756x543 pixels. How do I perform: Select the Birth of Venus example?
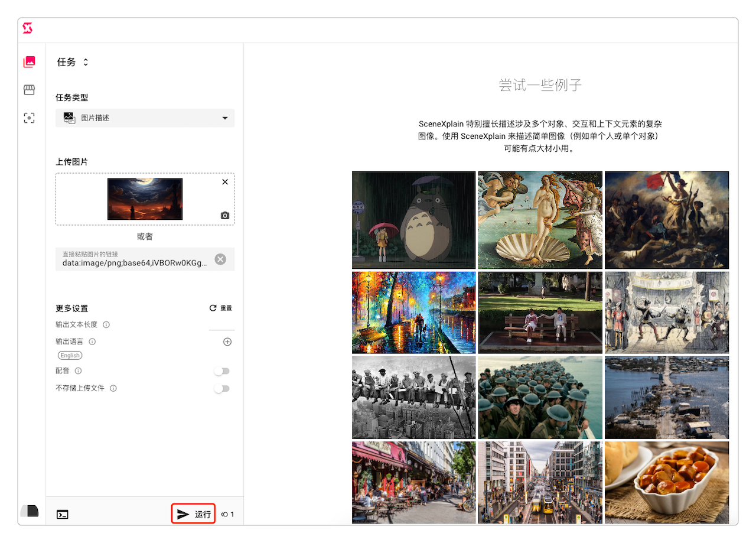540,220
